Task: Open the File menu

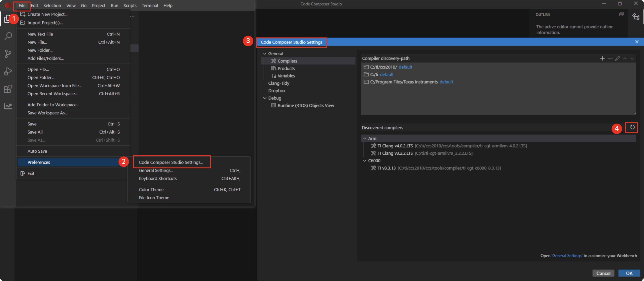Action: pyautogui.click(x=22, y=5)
